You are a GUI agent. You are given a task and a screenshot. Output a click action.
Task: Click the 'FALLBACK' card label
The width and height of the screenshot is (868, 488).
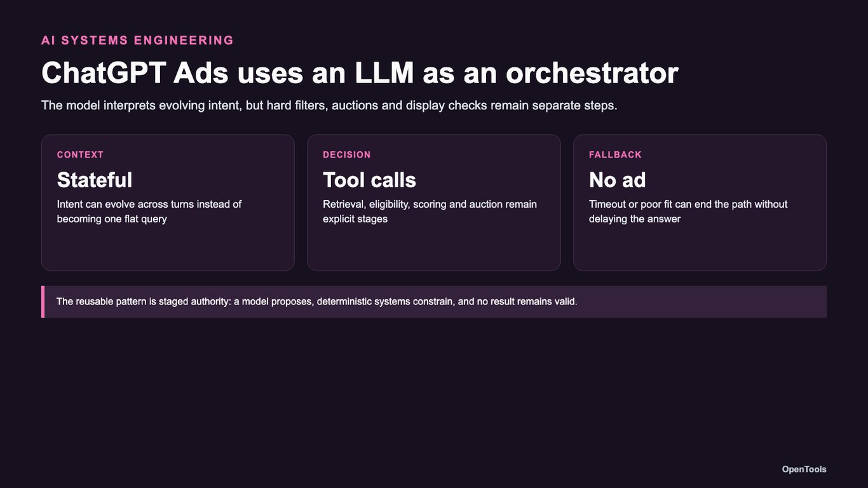click(615, 154)
